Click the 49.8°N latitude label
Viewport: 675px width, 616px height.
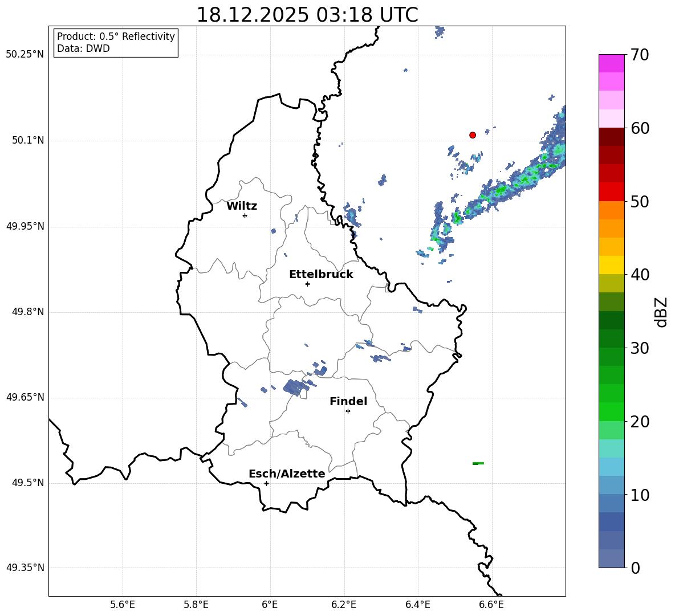(28, 312)
